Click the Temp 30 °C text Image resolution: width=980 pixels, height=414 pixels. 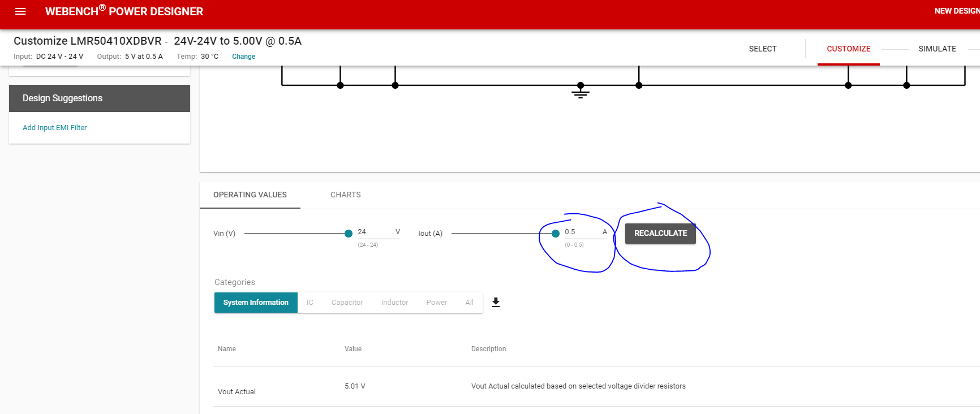click(x=197, y=57)
